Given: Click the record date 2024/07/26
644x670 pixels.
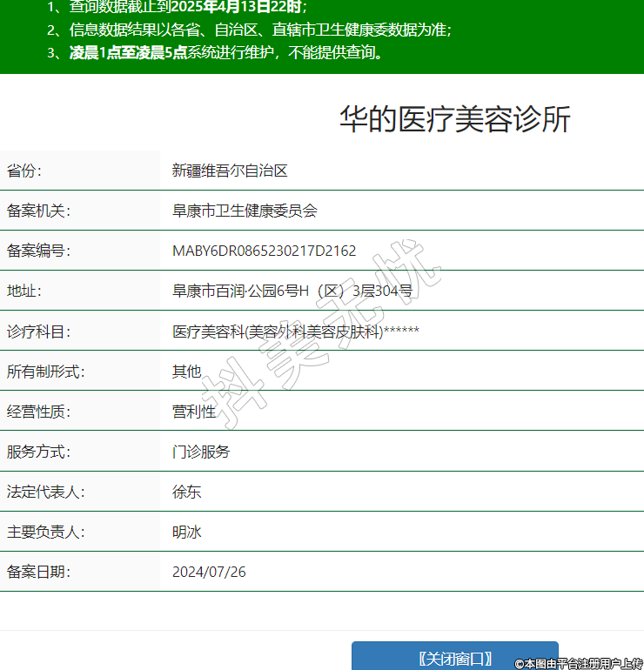Looking at the screenshot, I should pyautogui.click(x=209, y=572).
